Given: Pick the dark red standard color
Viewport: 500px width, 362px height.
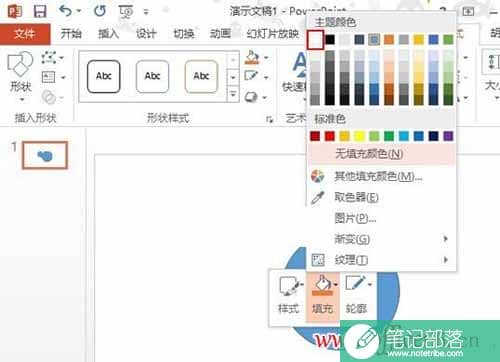Looking at the screenshot, I should [x=315, y=136].
